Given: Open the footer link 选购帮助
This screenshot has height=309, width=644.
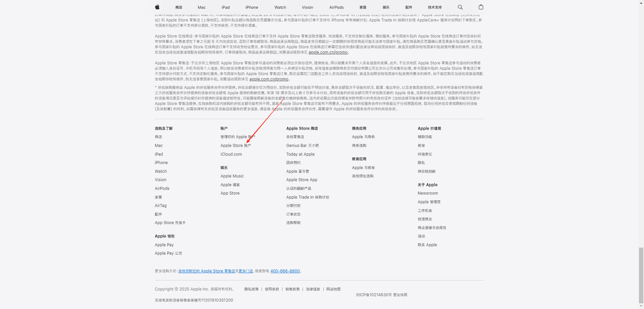Looking at the screenshot, I should (293, 223).
